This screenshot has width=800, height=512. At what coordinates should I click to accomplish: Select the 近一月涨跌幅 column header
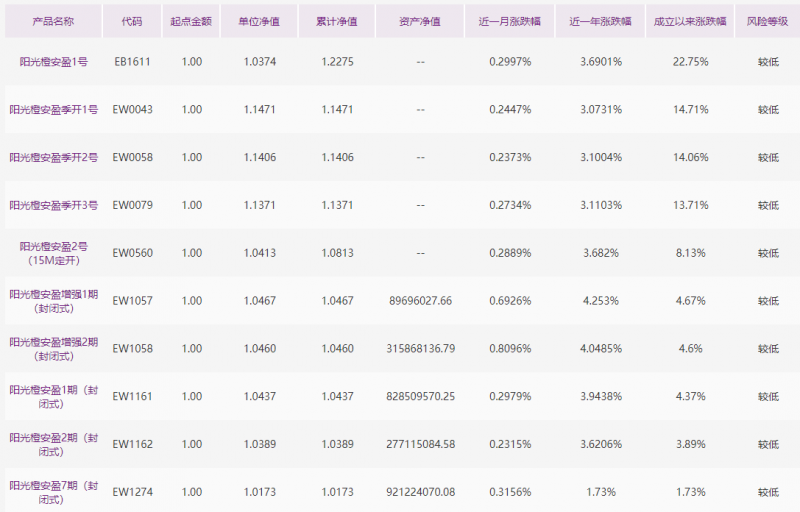pos(510,20)
